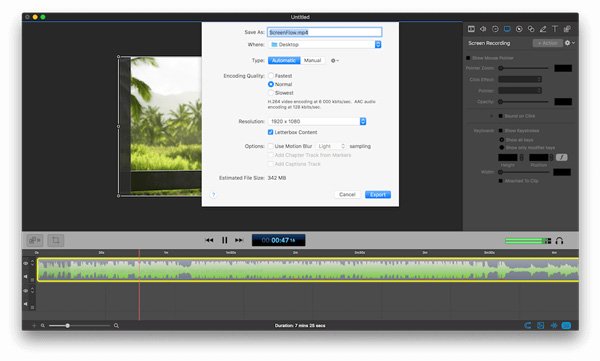600x361 pixels.
Task: Select the Show all keys radio button
Action: coord(502,140)
